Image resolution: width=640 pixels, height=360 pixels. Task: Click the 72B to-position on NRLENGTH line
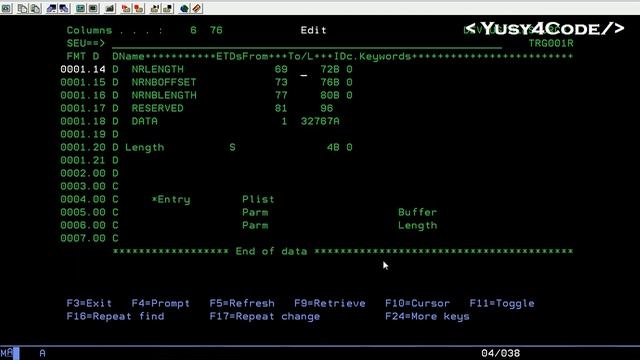coord(330,69)
